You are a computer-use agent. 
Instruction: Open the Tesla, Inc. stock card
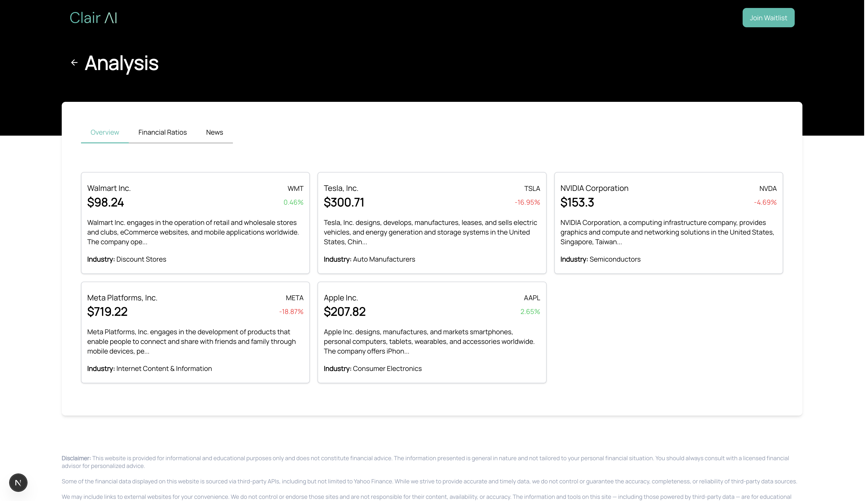432,223
